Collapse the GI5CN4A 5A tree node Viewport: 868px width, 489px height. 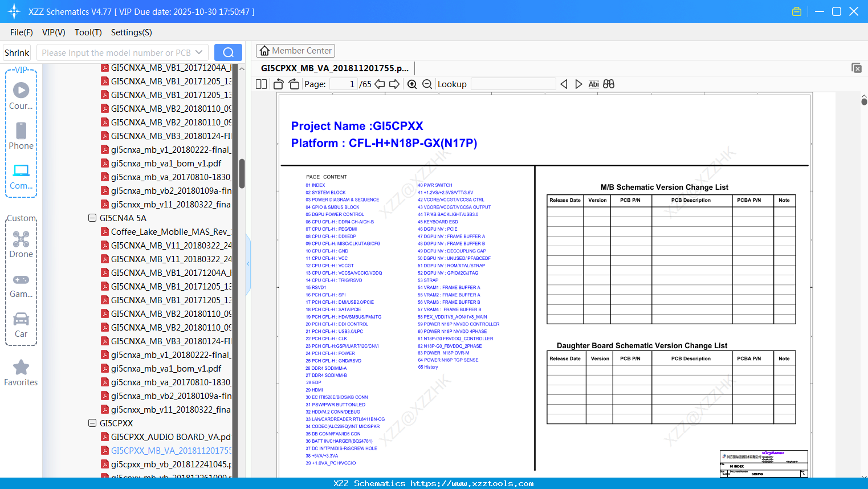(92, 218)
